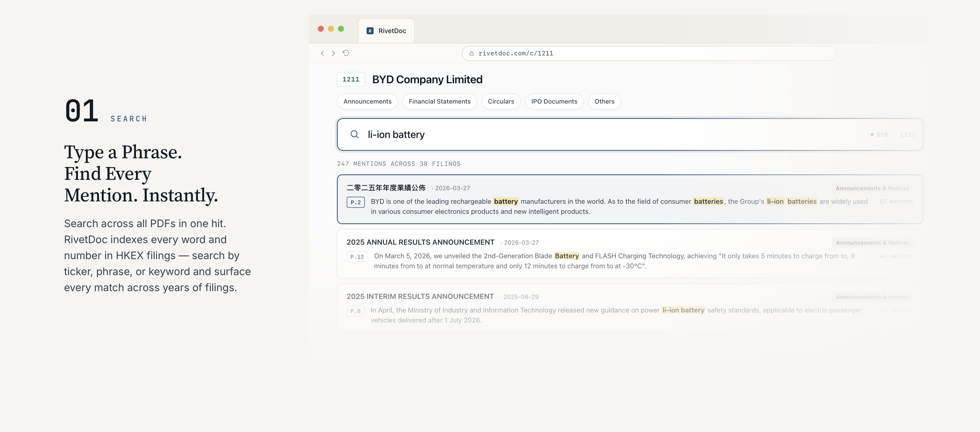Click the li-ion battery search field
Viewport: 980px width, 432px height.
629,134
